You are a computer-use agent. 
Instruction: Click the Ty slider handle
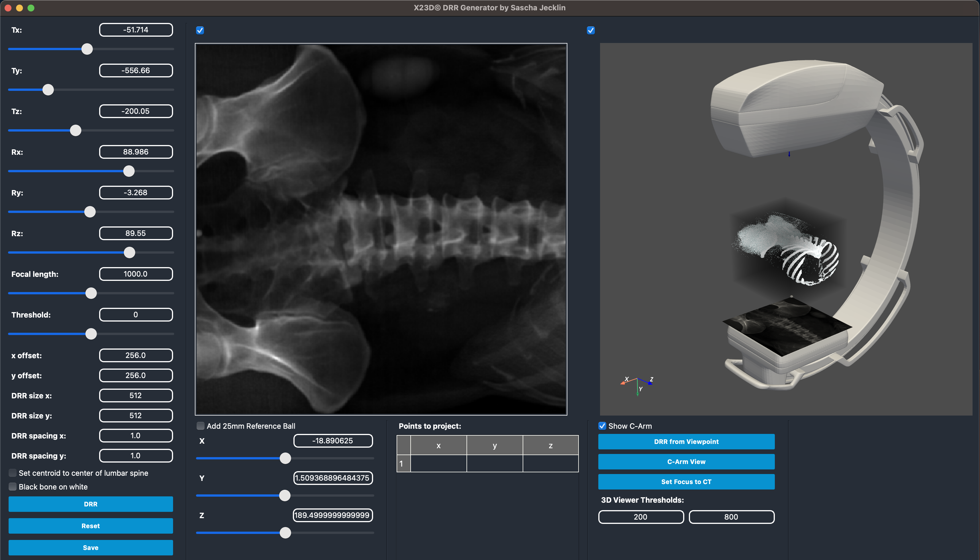pos(48,90)
